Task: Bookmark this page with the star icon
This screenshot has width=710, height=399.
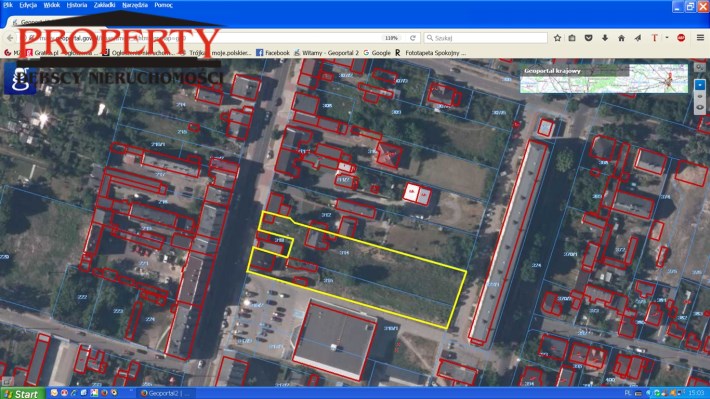Action: coord(557,38)
